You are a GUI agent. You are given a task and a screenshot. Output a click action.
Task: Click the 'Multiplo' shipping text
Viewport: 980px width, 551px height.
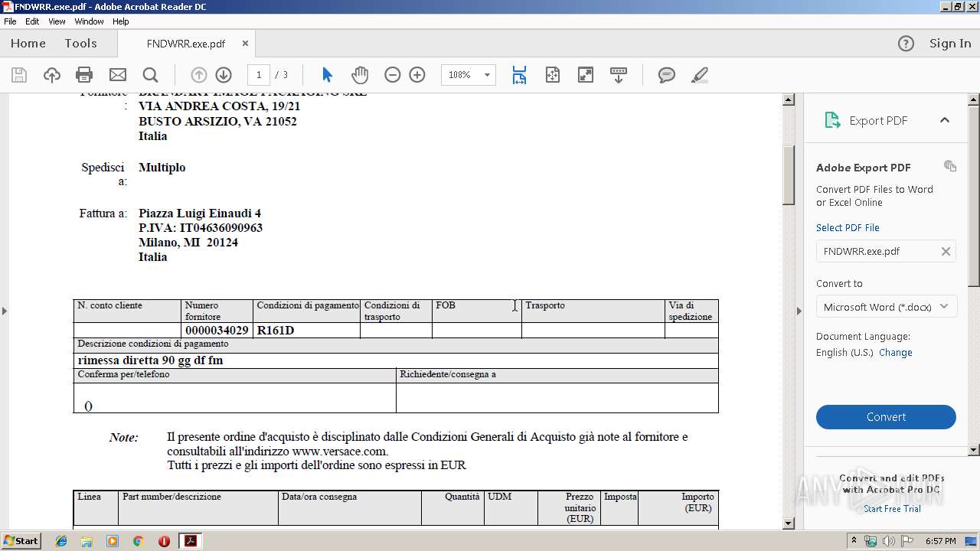(x=162, y=168)
